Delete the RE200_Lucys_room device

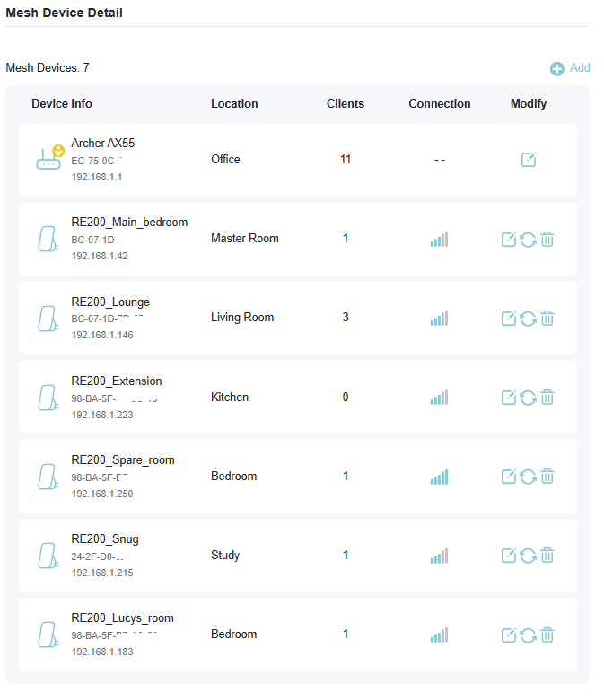pyautogui.click(x=547, y=634)
